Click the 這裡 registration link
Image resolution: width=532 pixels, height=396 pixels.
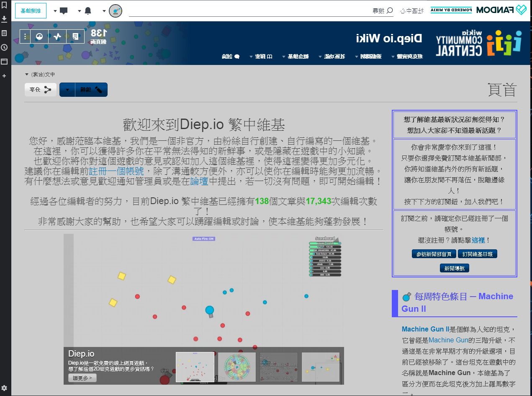[x=478, y=240]
